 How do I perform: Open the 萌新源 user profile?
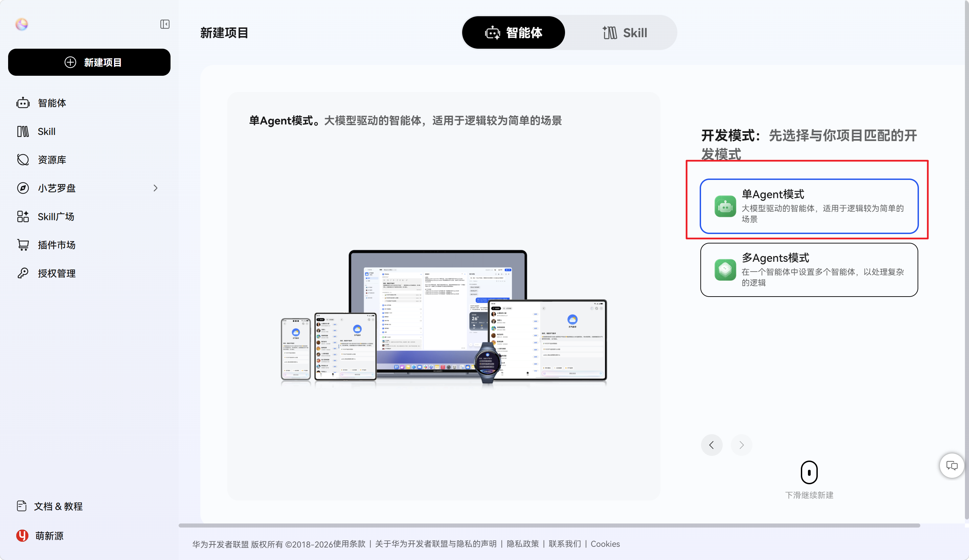49,536
